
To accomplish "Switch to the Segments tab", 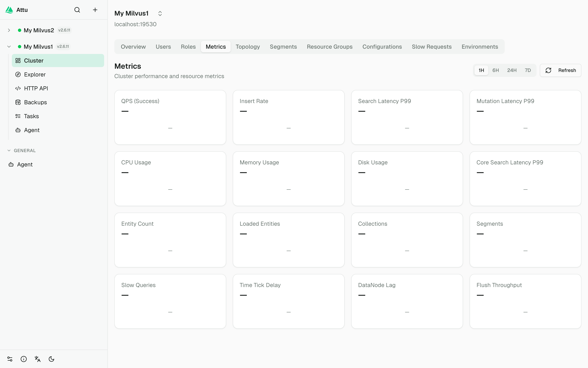I will point(283,47).
